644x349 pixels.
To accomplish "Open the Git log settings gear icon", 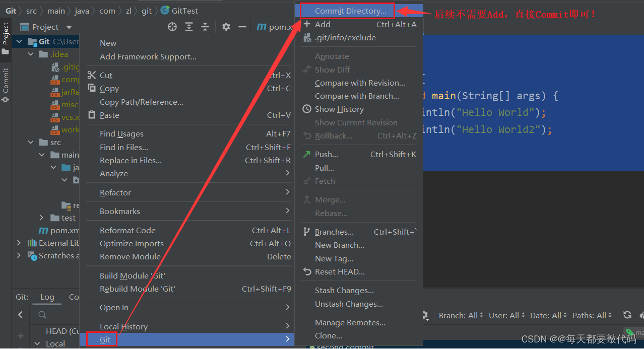I will coord(426,315).
